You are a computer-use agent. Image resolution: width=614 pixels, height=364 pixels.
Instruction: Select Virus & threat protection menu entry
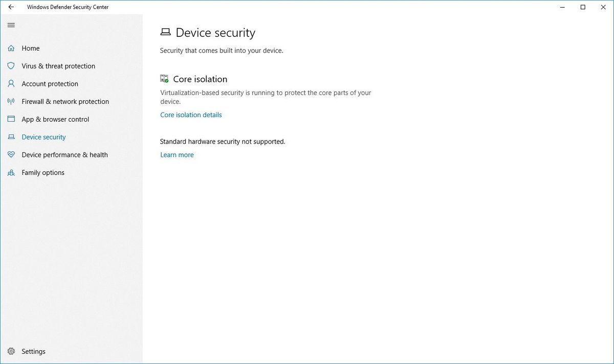pos(58,66)
